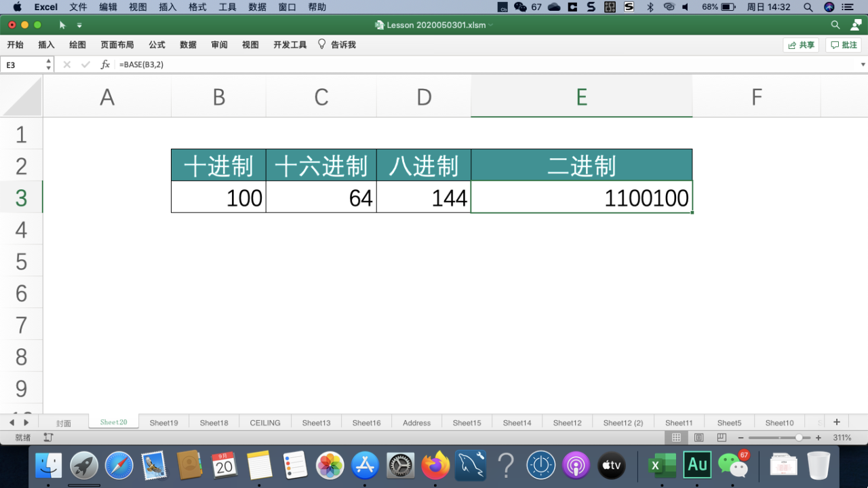Click the 共享 share button
Screen dimensions: 868x488
pos(801,45)
